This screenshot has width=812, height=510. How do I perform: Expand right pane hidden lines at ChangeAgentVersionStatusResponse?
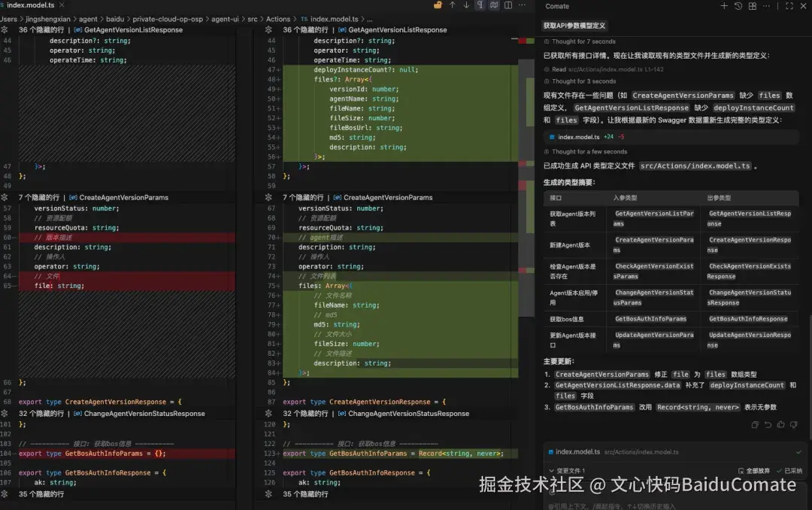click(268, 414)
